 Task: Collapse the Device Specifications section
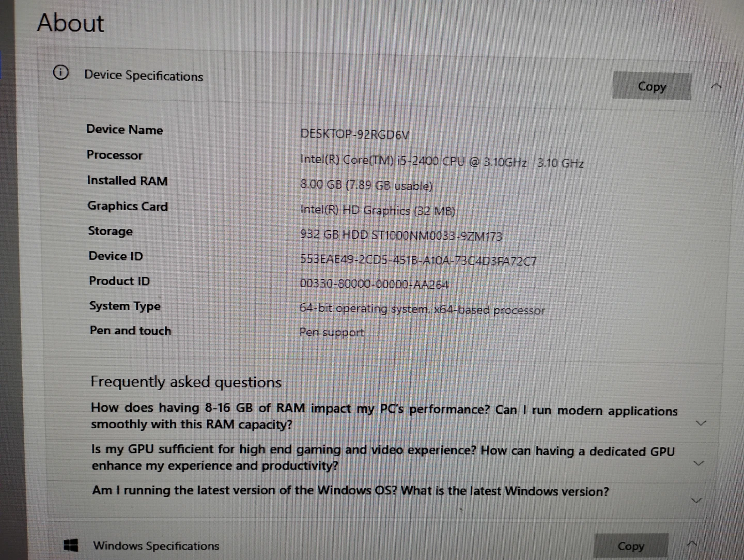click(x=717, y=86)
